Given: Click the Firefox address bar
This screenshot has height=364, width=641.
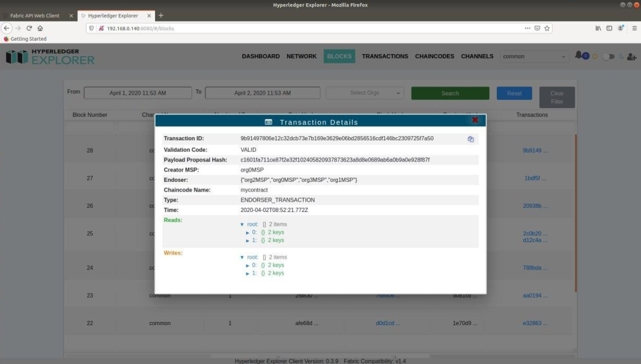Looking at the screenshot, I should (x=287, y=28).
